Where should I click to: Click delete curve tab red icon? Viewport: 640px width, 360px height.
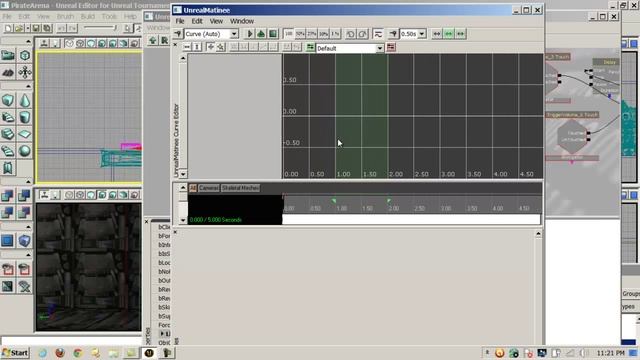coord(391,48)
